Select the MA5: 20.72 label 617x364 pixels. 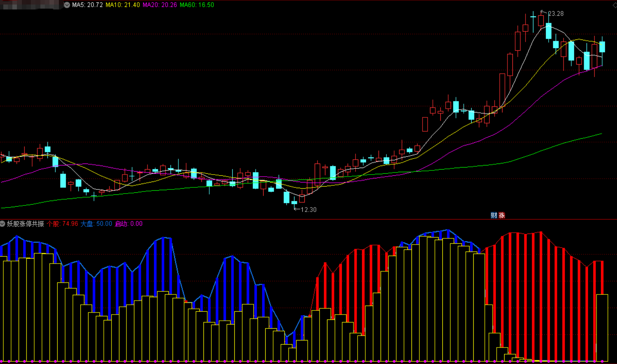click(87, 5)
